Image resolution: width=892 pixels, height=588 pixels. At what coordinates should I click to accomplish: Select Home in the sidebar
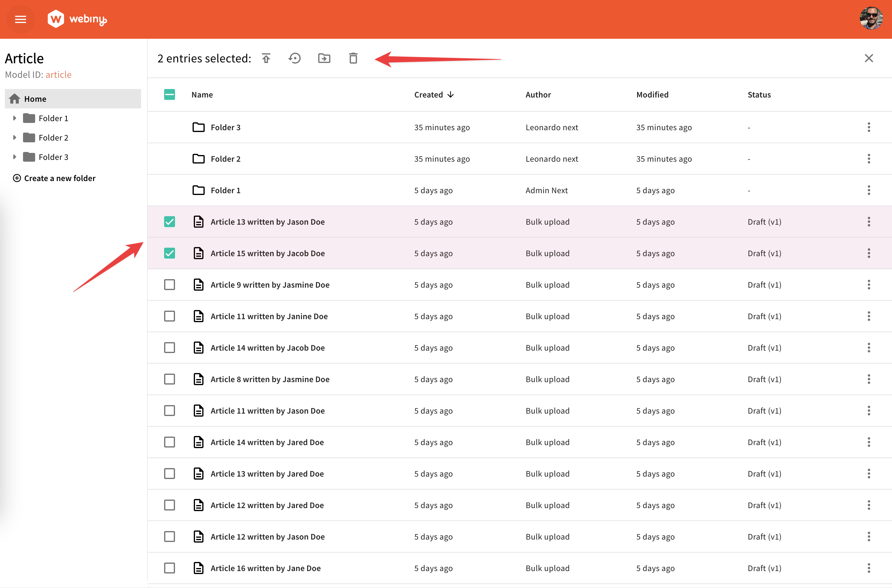35,99
